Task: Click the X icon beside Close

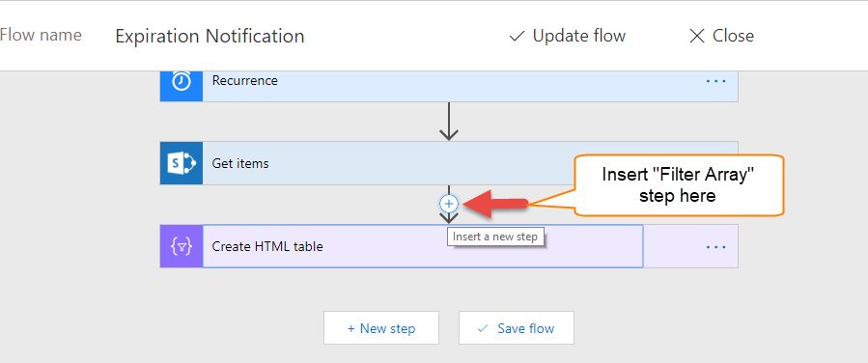Action: 696,37
